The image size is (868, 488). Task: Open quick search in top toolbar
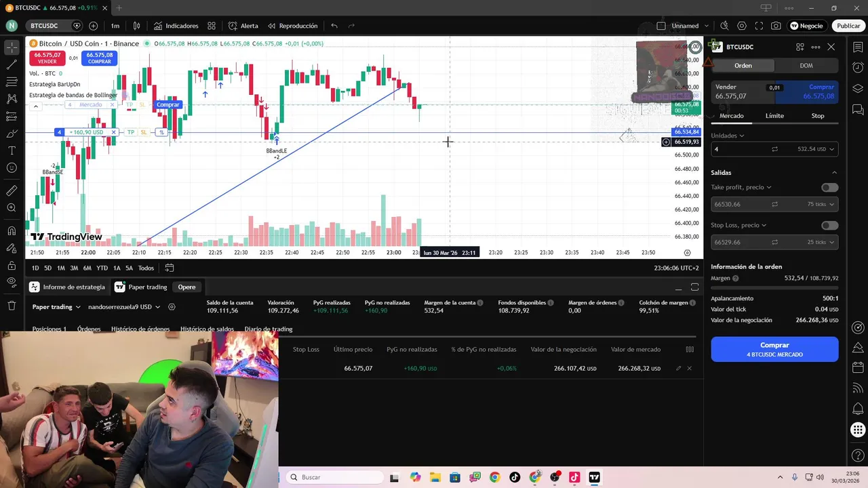pos(724,26)
